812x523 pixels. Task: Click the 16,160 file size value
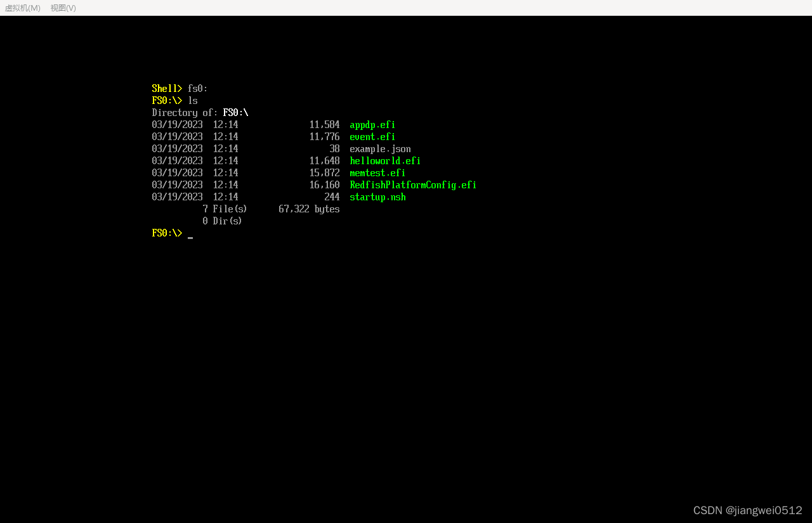coord(324,184)
